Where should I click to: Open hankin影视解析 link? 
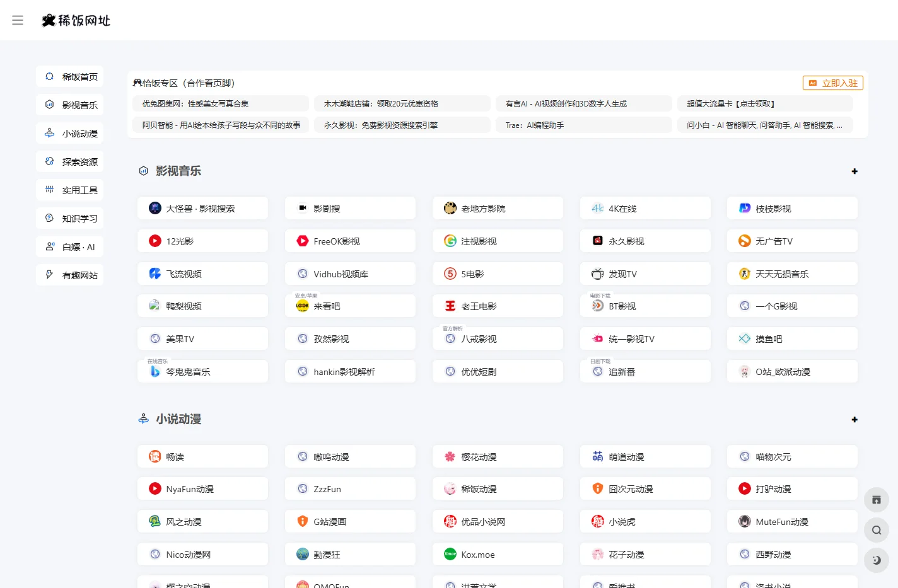click(x=350, y=371)
